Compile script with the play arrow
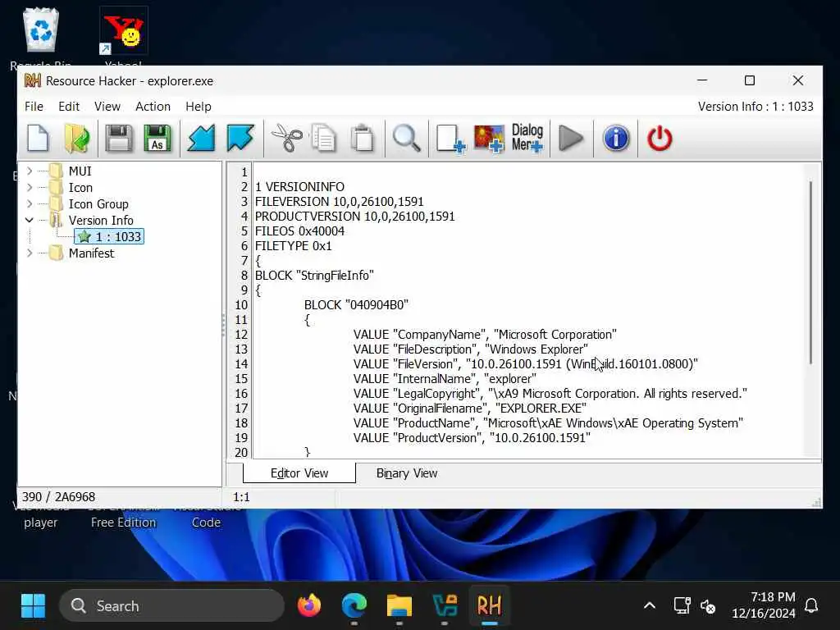 point(571,138)
